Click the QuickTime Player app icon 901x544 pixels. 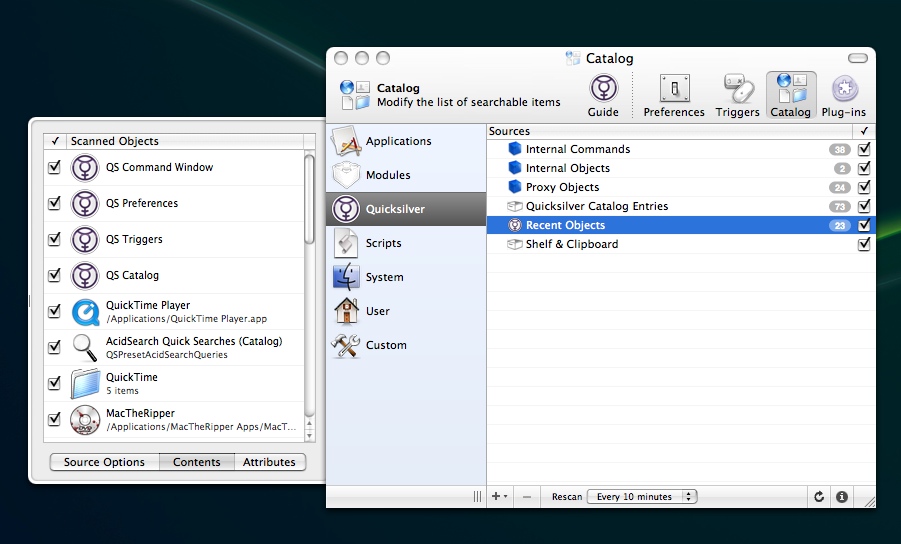point(85,312)
